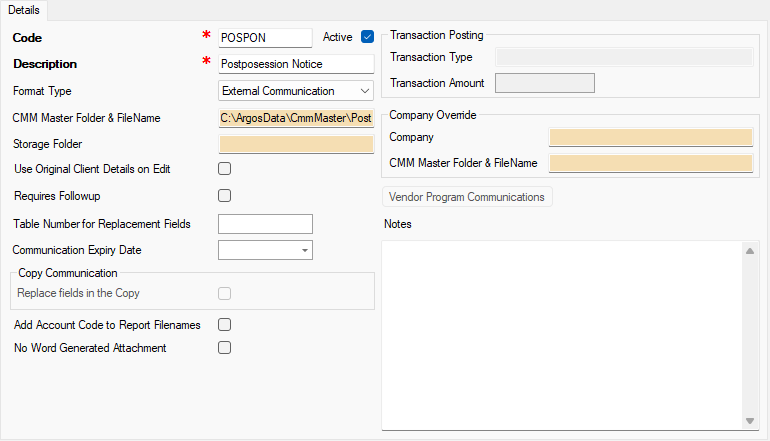
Task: Click the 'Format Type' label
Action: click(42, 91)
